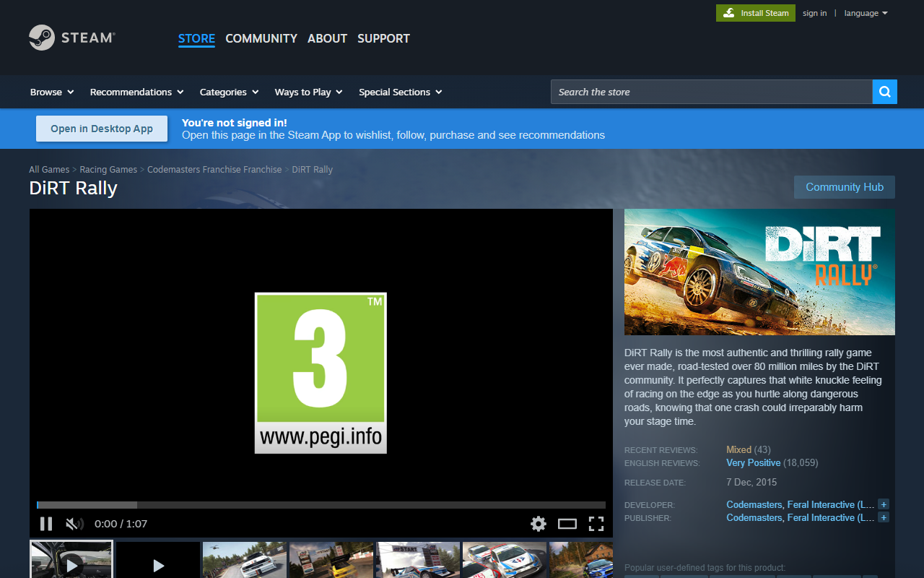
Task: Open Codemasters Franchise breadcrumb link
Action: click(214, 169)
